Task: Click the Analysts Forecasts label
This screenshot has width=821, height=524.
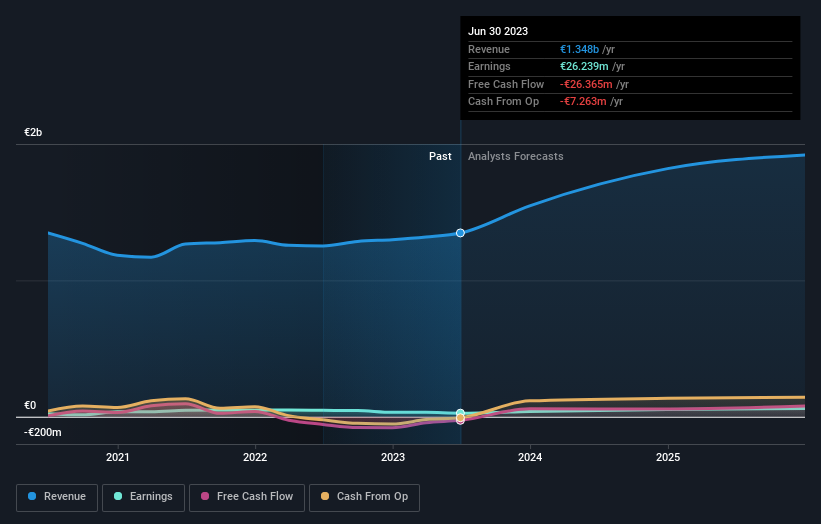Action: (x=516, y=157)
